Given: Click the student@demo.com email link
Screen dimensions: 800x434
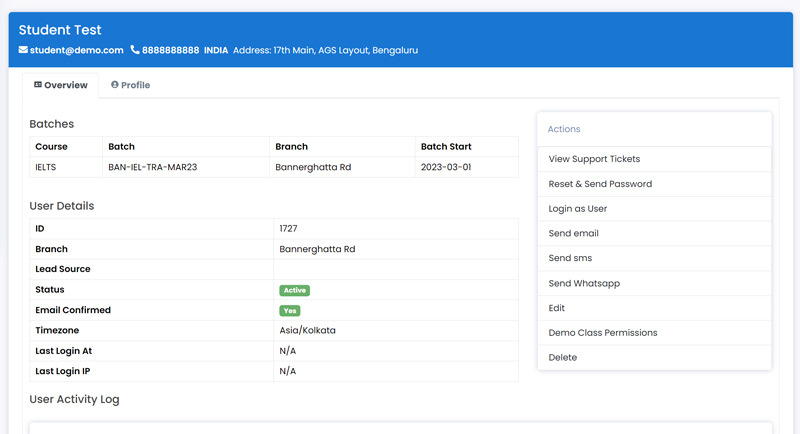Looking at the screenshot, I should [77, 50].
